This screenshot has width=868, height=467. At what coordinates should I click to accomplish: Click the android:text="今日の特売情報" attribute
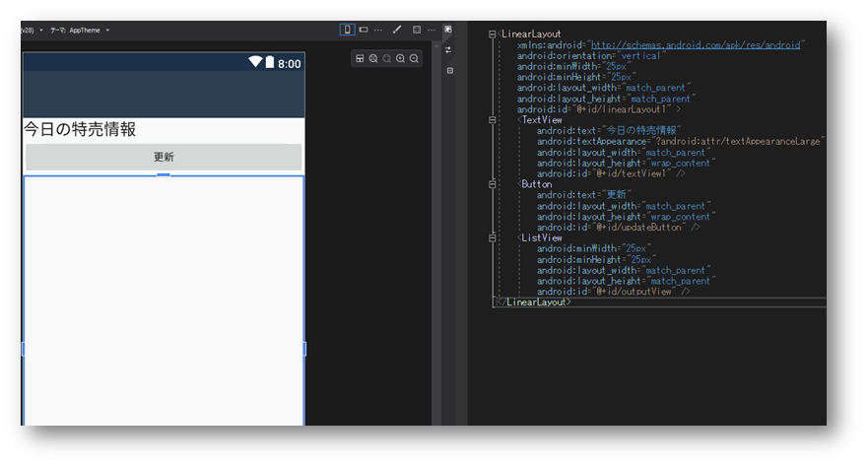(608, 131)
